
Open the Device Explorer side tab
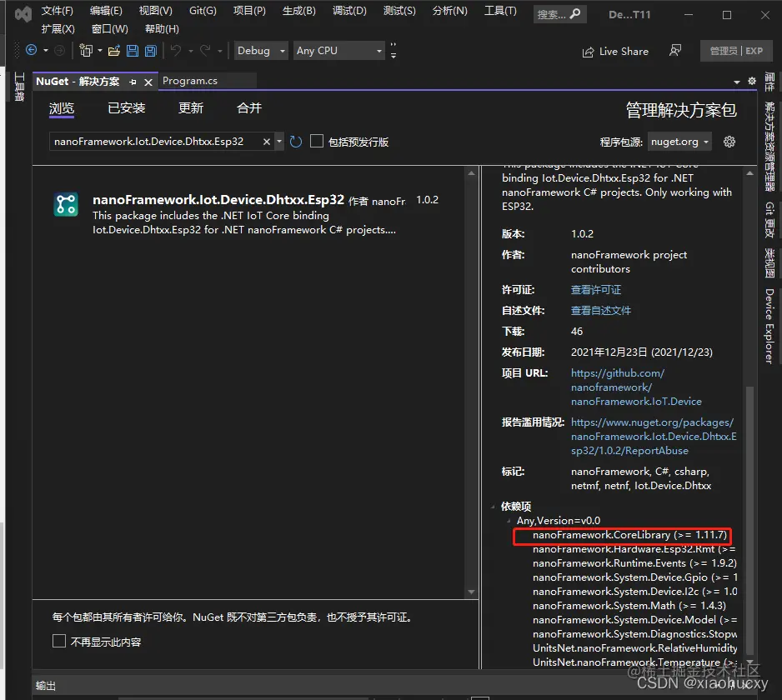(x=769, y=326)
